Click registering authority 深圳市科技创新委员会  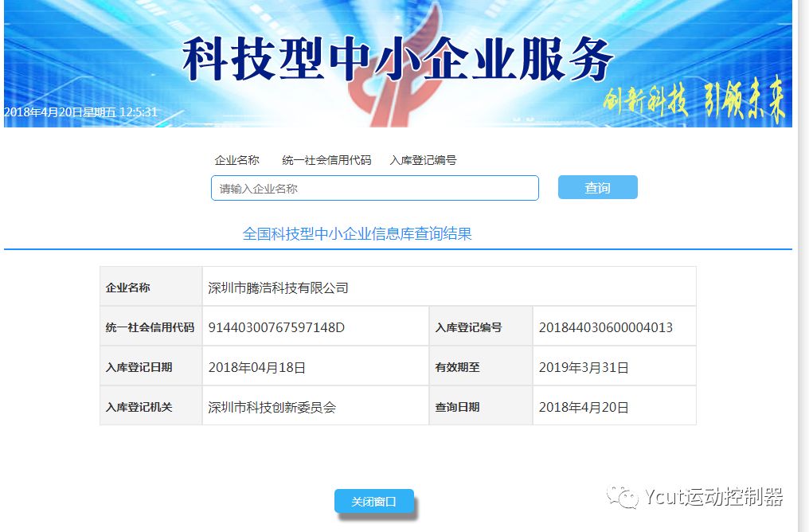272,407
